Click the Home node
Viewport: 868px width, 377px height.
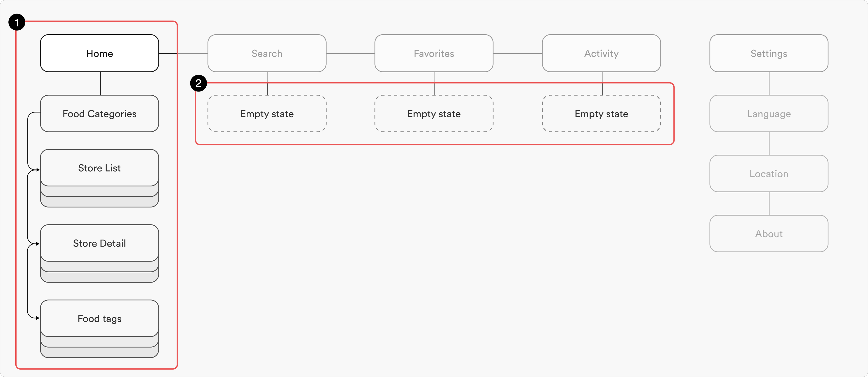(x=99, y=53)
